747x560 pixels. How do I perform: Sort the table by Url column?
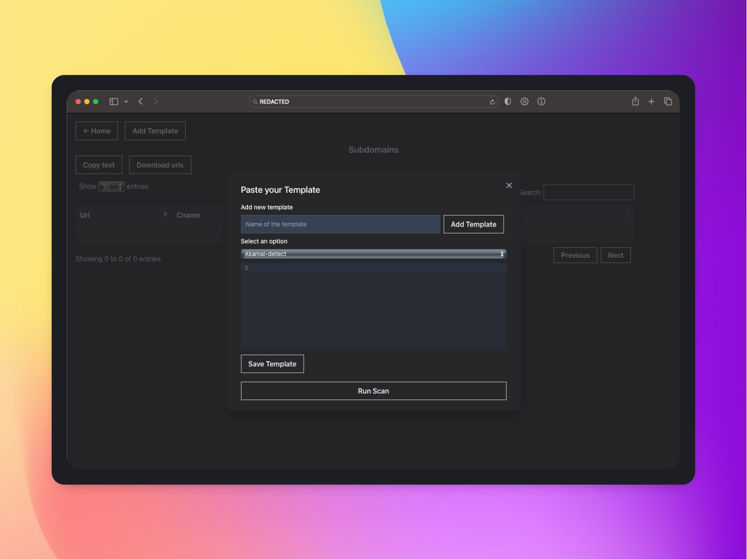click(124, 215)
